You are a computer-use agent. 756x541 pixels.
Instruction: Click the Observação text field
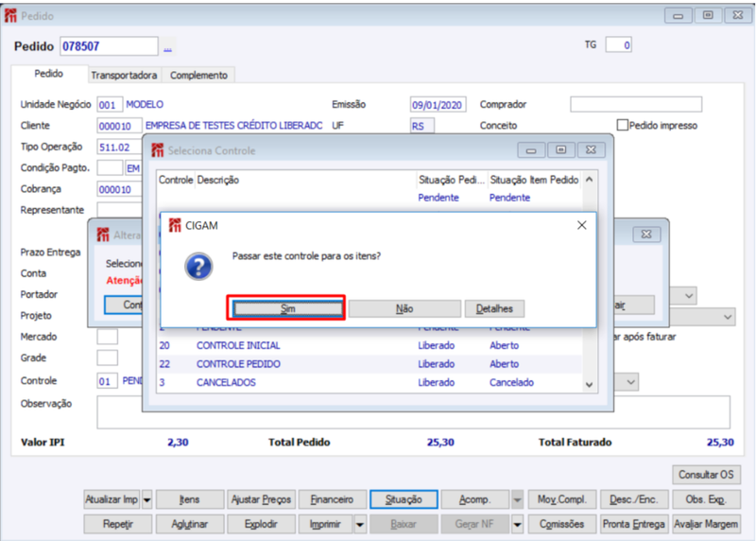413,412
